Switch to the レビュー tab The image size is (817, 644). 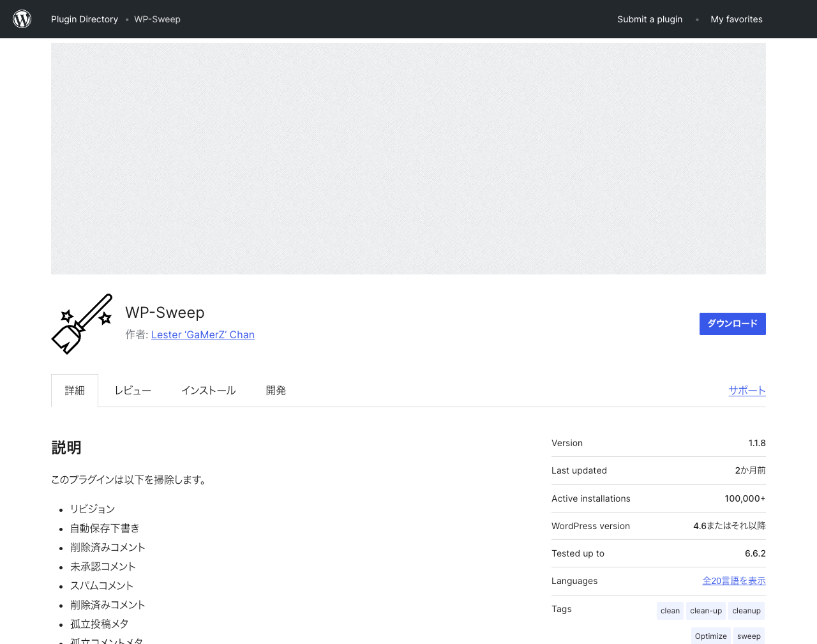133,391
